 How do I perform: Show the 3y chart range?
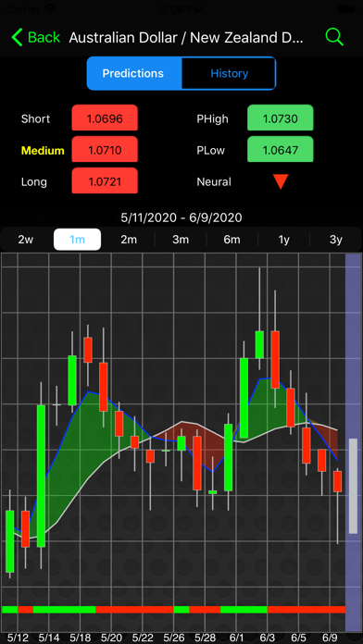click(x=336, y=240)
